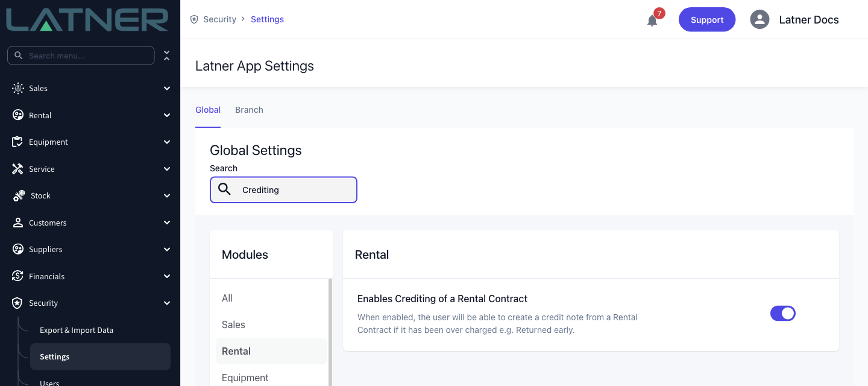Viewport: 868px width, 386px height.
Task: Click the Support button
Action: 707,19
